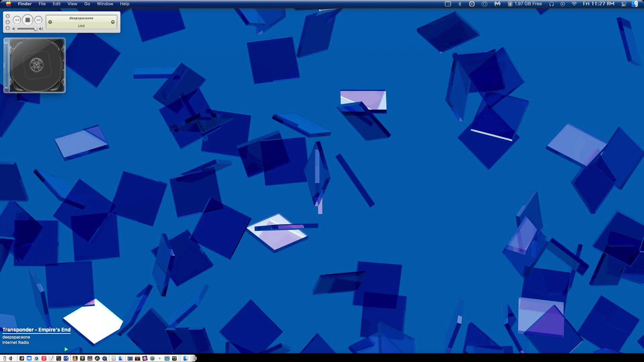Image resolution: width=644 pixels, height=362 pixels.
Task: Click the dock collapse arrow handle
Action: 195,358
